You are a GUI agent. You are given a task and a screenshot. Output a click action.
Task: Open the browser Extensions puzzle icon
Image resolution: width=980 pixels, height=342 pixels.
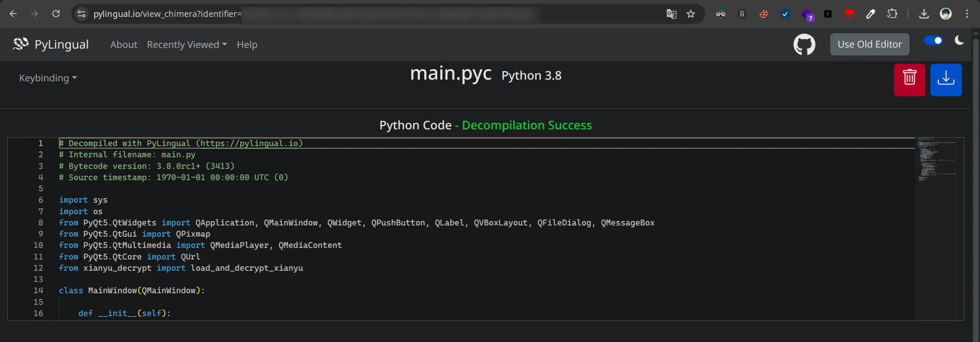click(892, 14)
